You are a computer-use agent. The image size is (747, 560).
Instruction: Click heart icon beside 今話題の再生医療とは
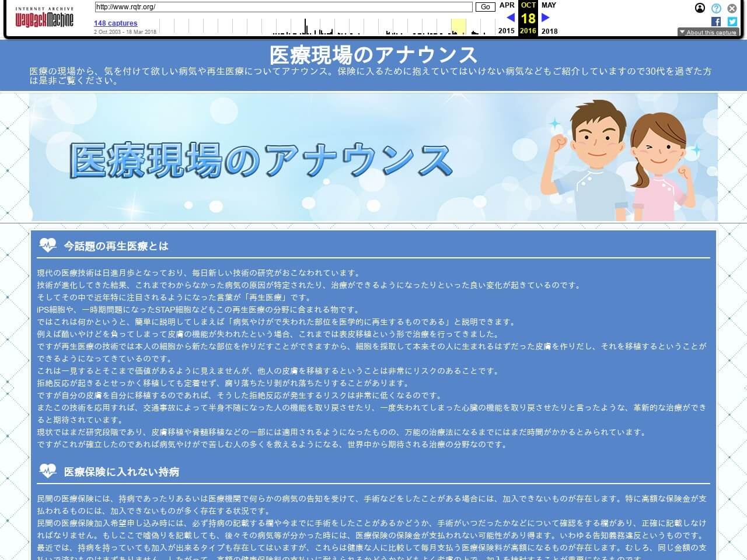[48, 245]
